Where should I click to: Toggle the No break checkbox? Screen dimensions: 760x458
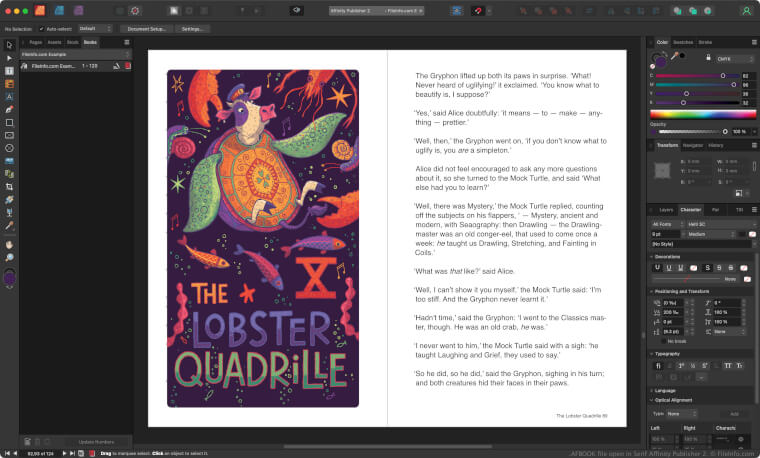point(664,341)
